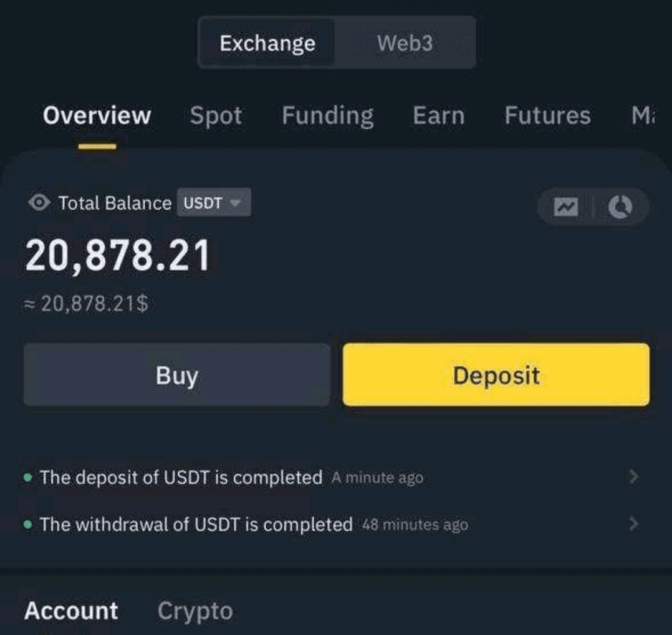Open the Spot tab
The image size is (672, 635).
(216, 116)
